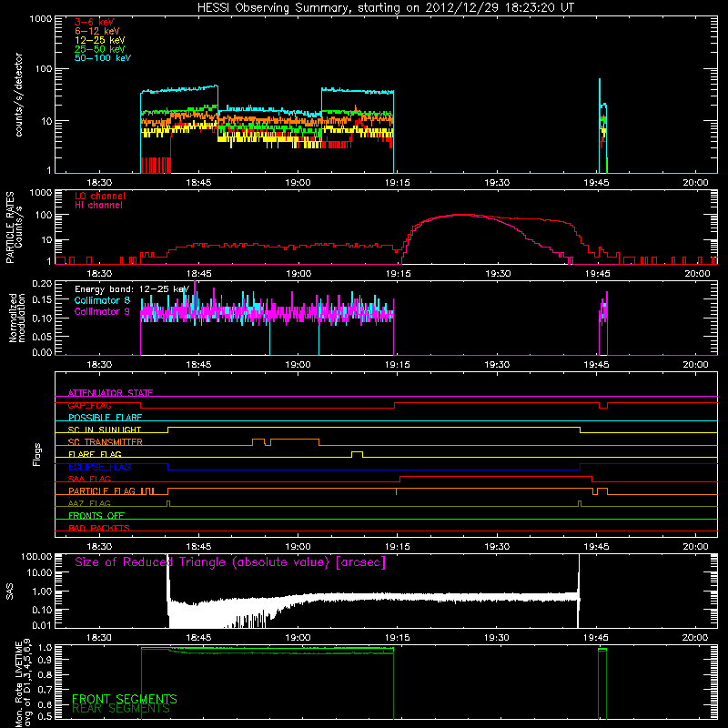Viewport: 728px width, 728px height.
Task: Click the BAD_PACKETS flag label
Action: click(99, 528)
